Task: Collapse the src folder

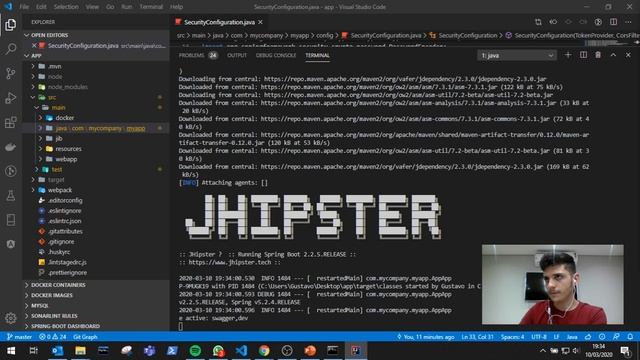Action: pos(33,97)
